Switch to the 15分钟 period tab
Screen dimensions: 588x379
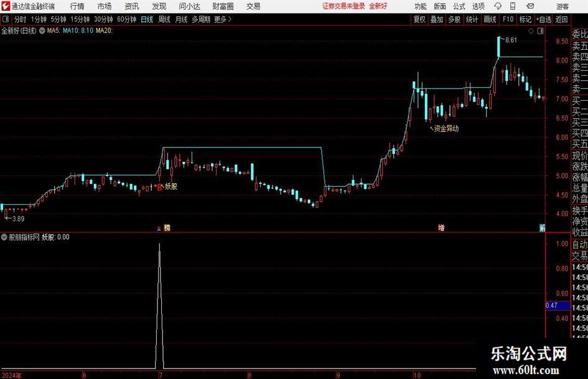[x=80, y=19]
